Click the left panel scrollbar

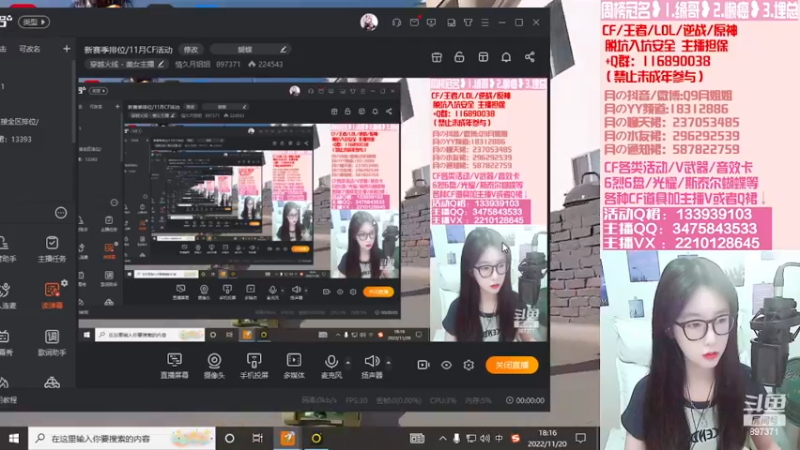click(74, 102)
